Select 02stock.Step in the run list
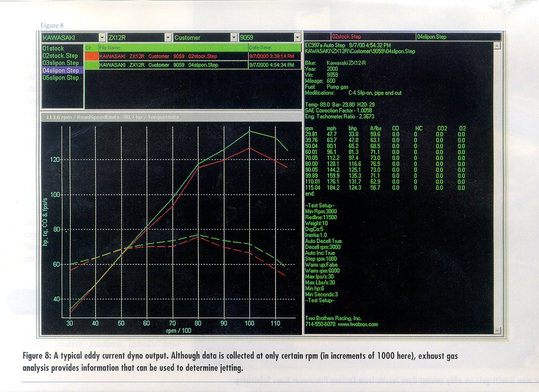Screen dimensions: 539x392 [61, 56]
